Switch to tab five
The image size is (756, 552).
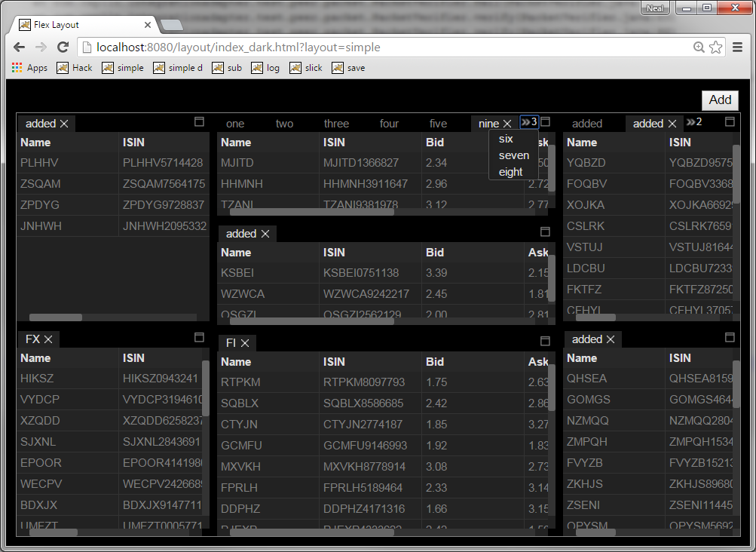click(x=438, y=124)
